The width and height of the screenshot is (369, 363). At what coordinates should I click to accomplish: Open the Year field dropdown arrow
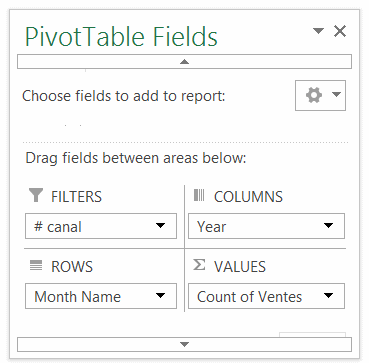click(x=328, y=226)
